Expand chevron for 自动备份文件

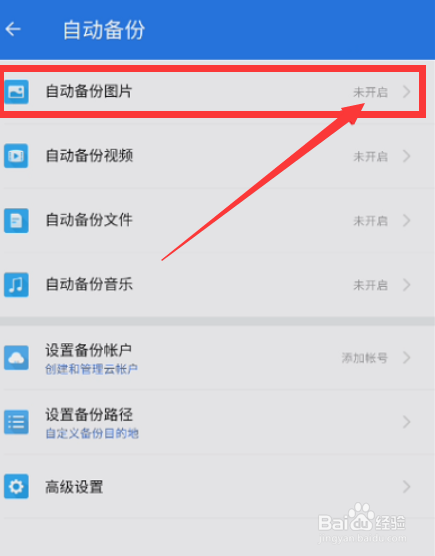[x=407, y=221]
